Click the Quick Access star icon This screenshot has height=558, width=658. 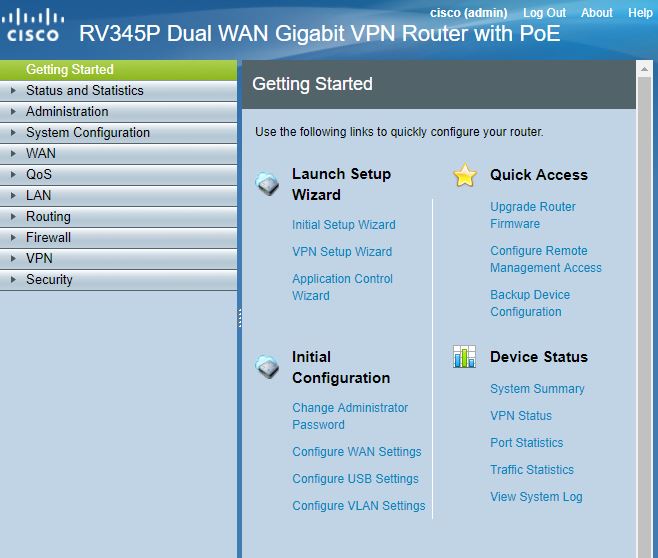coord(465,175)
